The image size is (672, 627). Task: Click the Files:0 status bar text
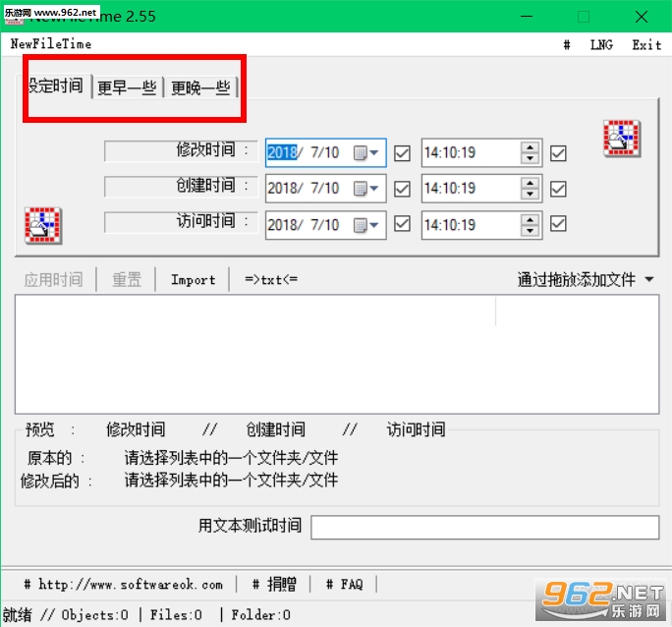coord(176,615)
